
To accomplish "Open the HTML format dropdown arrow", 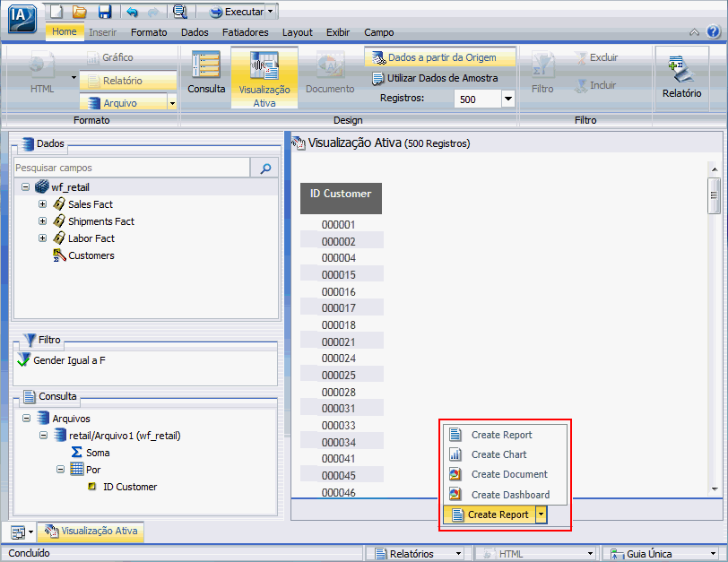I will tap(74, 77).
